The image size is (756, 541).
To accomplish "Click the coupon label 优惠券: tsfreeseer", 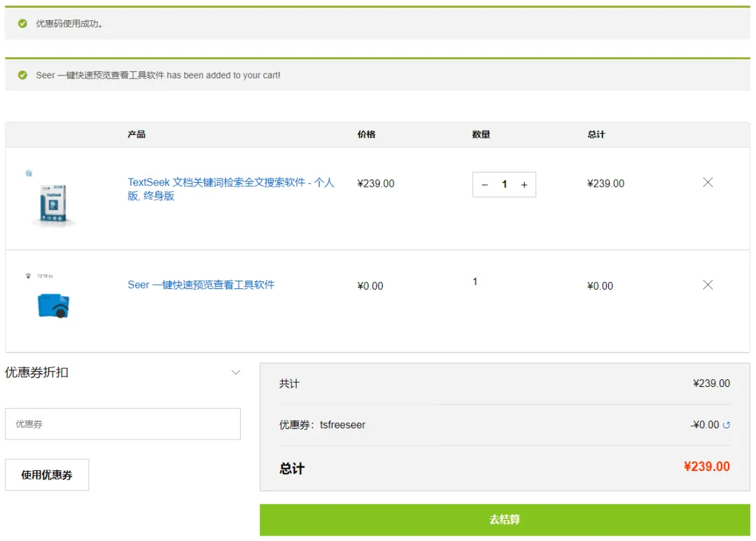I will [x=322, y=425].
